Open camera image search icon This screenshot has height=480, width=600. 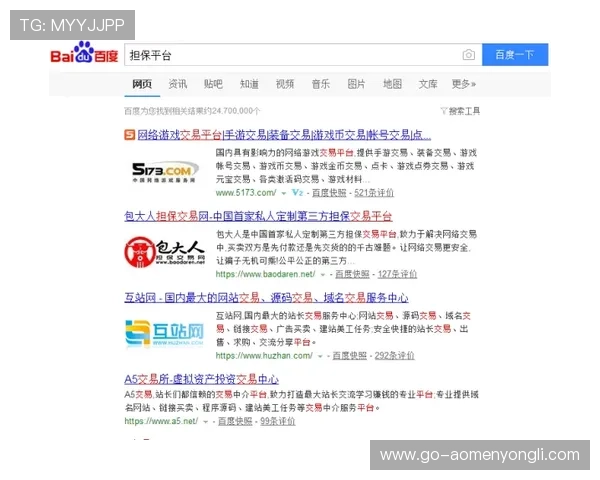(x=468, y=55)
